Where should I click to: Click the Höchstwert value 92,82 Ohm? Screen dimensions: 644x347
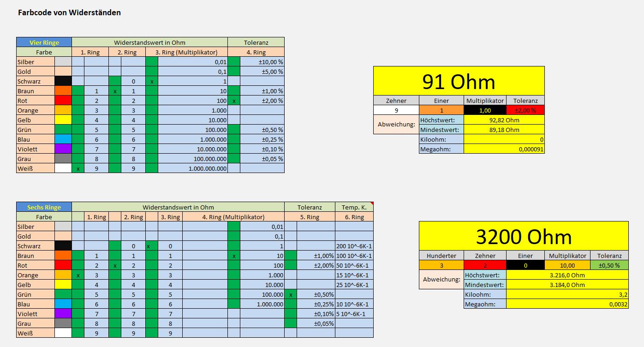[504, 120]
